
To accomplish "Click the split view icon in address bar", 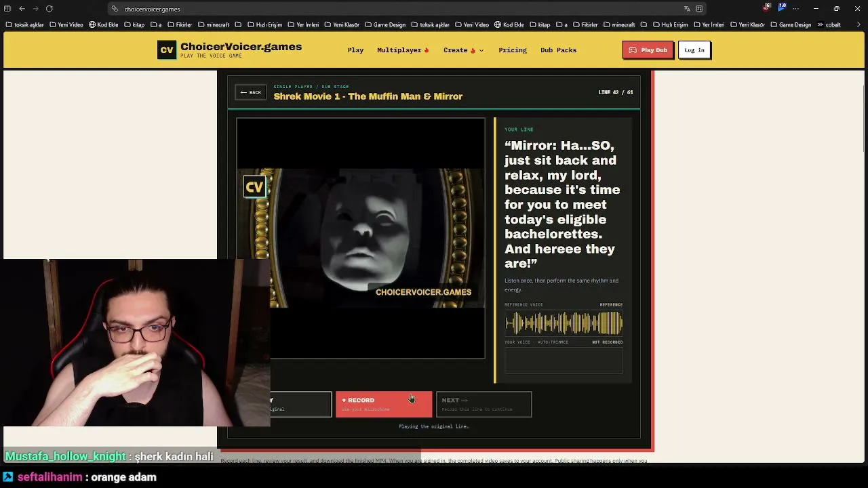I will coord(699,9).
